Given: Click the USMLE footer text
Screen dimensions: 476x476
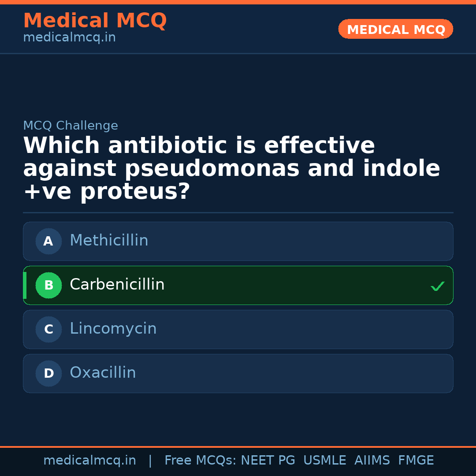Looking at the screenshot, I should pos(324,461).
